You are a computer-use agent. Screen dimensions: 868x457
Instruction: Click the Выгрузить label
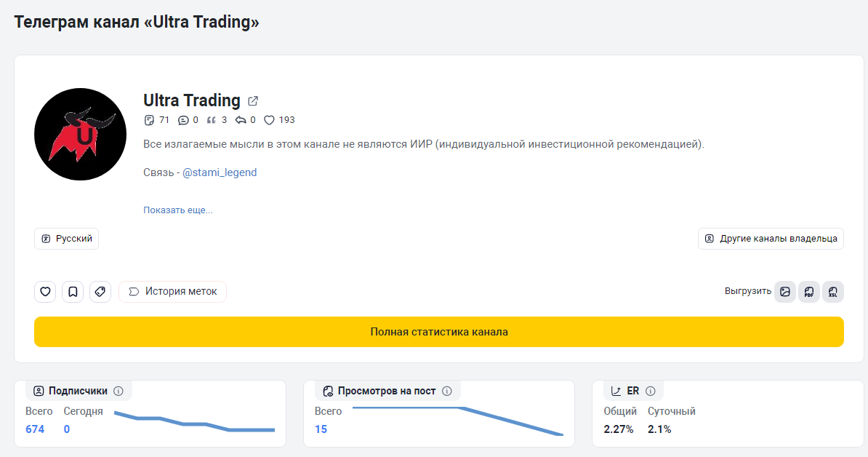(x=748, y=291)
